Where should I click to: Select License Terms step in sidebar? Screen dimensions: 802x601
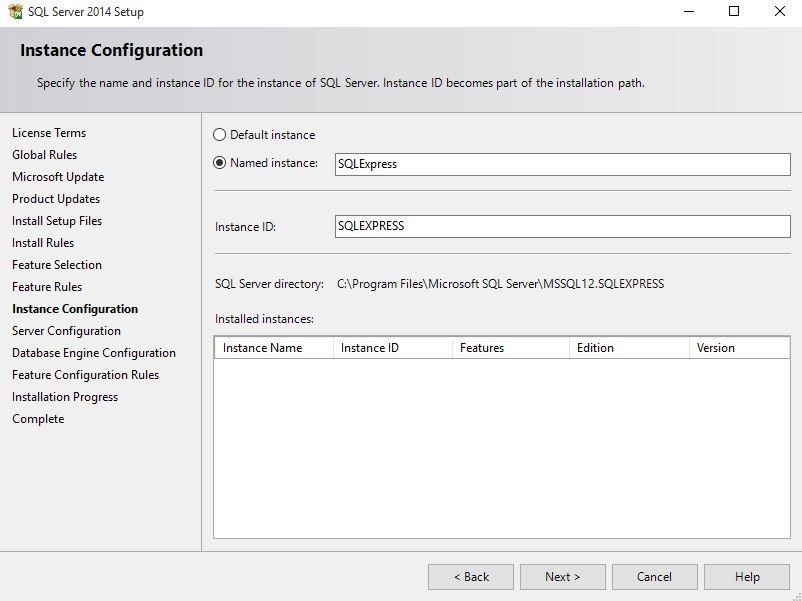point(49,132)
